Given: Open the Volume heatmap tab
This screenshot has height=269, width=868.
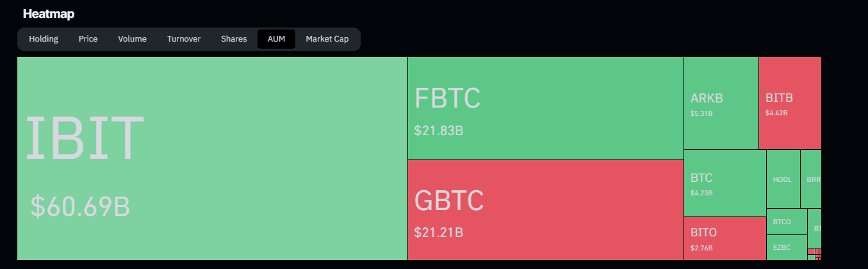Looking at the screenshot, I should [x=132, y=39].
